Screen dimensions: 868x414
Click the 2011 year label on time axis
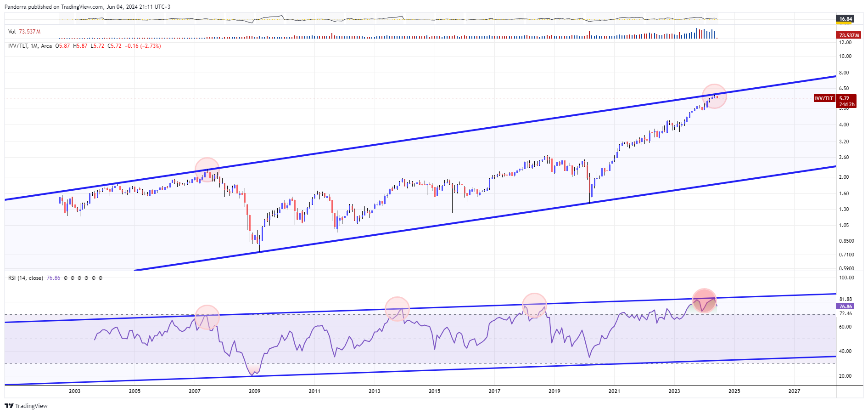(x=314, y=391)
